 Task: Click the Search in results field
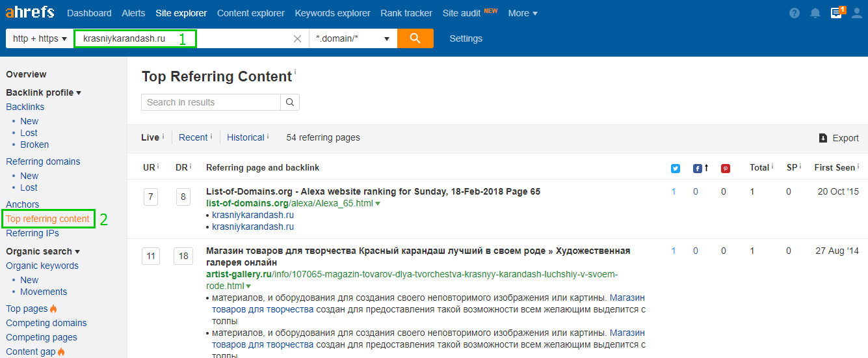211,102
